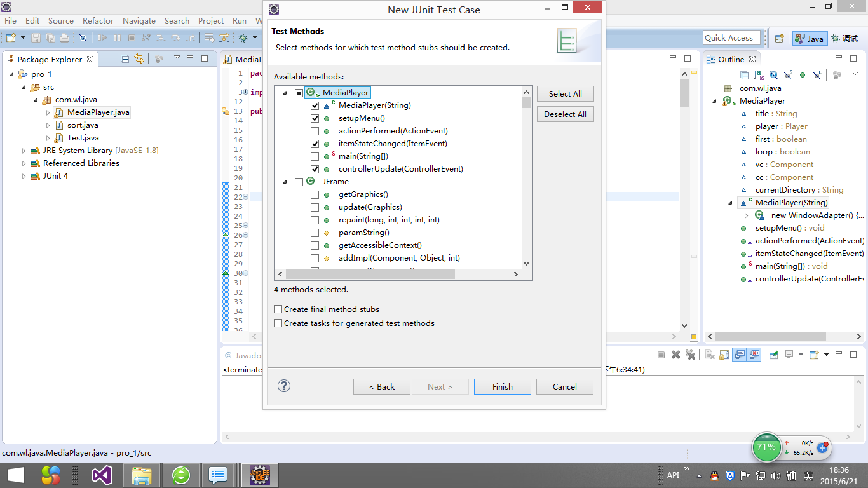The height and width of the screenshot is (488, 868).
Task: Collapse the MediaPlayer node in Available methods
Action: 285,93
